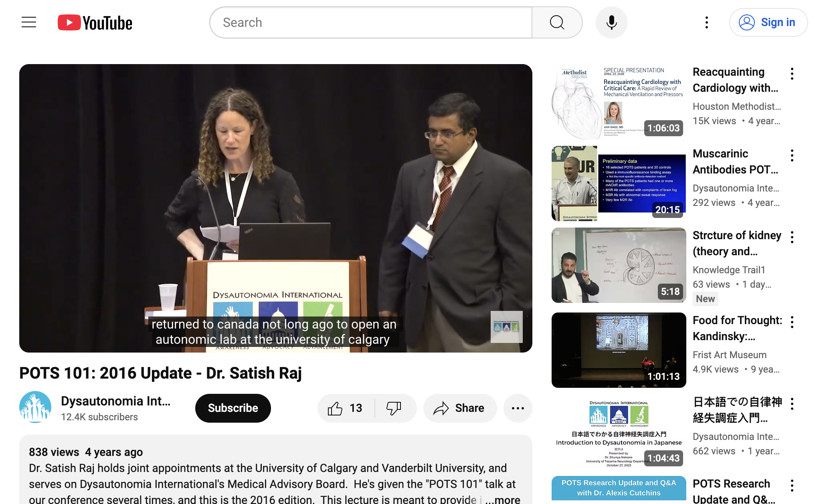Click the video title POTS 101: 2016 Update
The height and width of the screenshot is (504, 821).
[160, 373]
